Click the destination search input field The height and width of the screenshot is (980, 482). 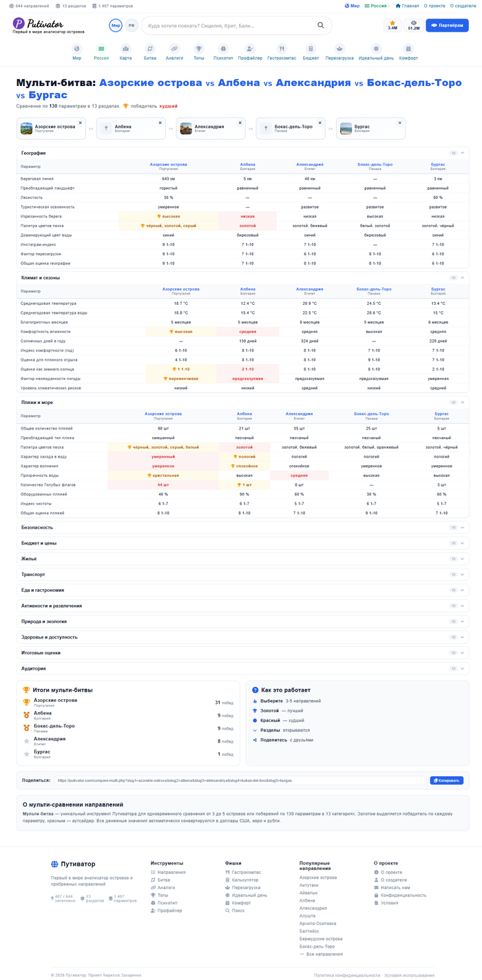pos(230,25)
